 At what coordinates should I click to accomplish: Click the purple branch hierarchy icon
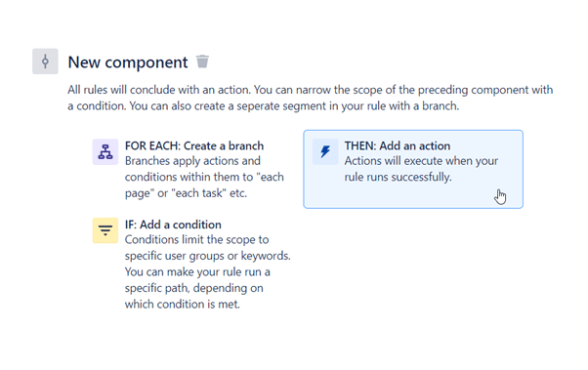[x=105, y=152]
